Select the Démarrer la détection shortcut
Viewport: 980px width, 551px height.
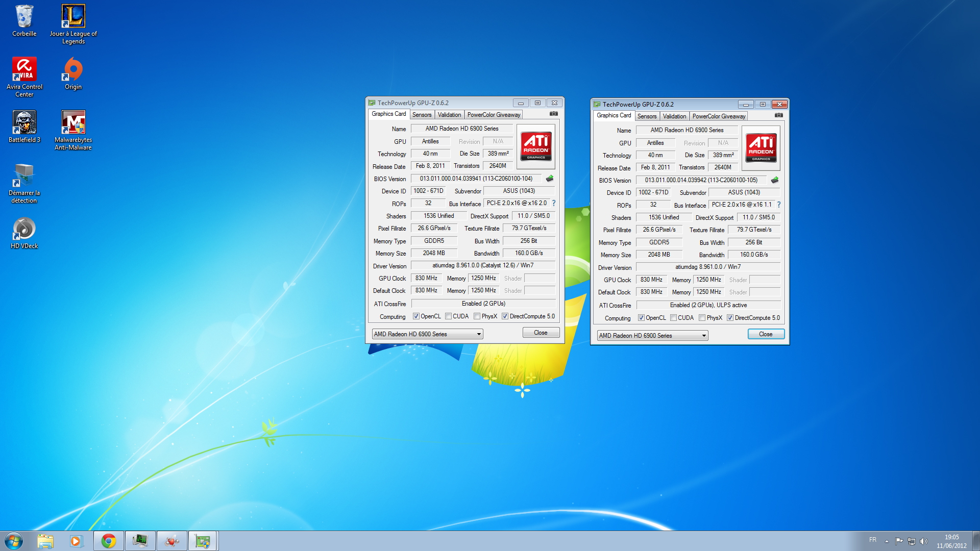pyautogui.click(x=24, y=183)
